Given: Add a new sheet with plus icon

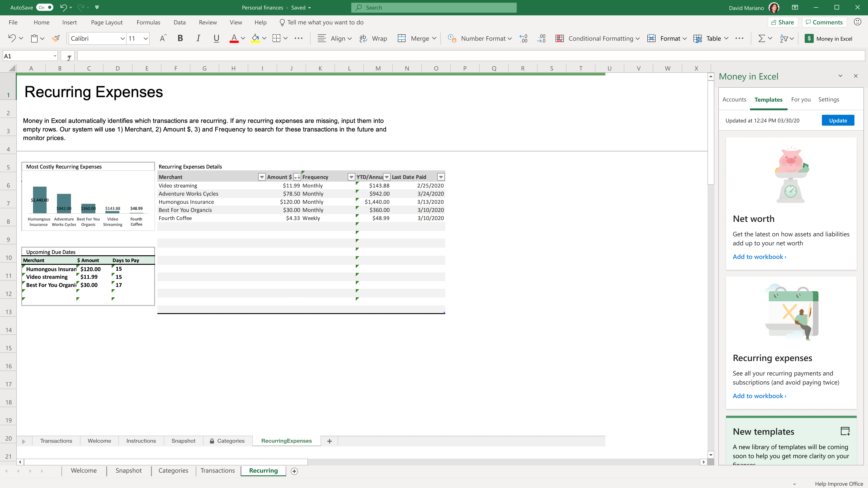Looking at the screenshot, I should tap(294, 471).
